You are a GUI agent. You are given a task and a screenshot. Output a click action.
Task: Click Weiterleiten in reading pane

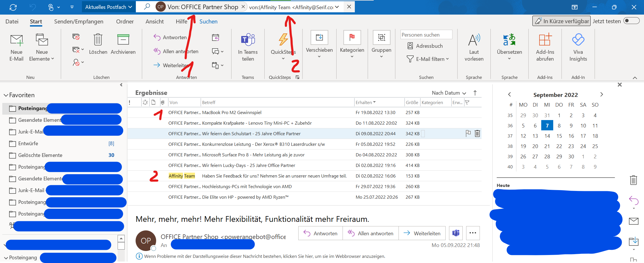(422, 233)
